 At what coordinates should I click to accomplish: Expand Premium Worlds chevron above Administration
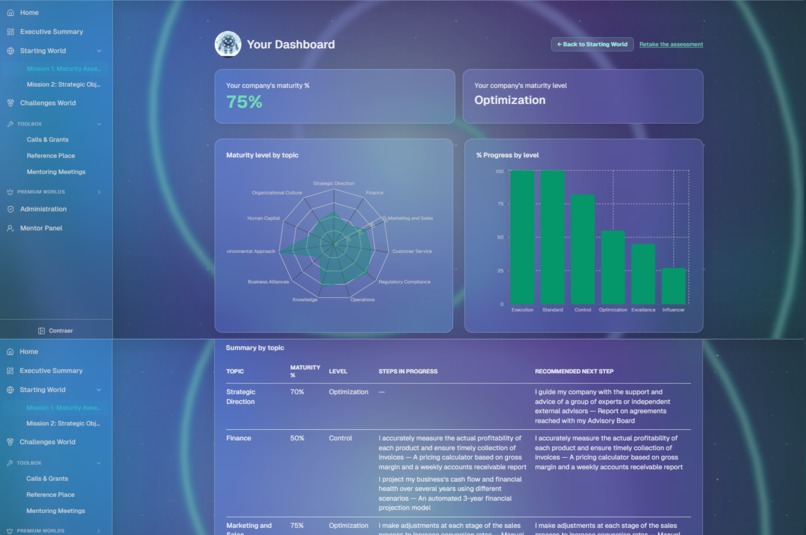(x=99, y=192)
